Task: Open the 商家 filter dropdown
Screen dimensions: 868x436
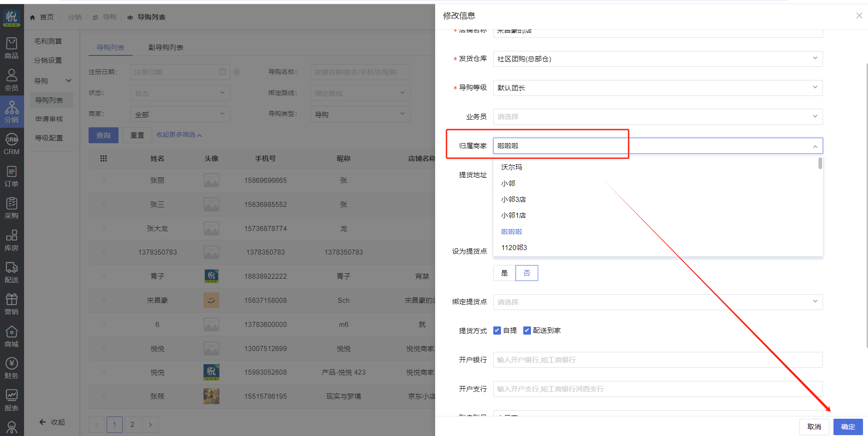Action: coord(180,115)
